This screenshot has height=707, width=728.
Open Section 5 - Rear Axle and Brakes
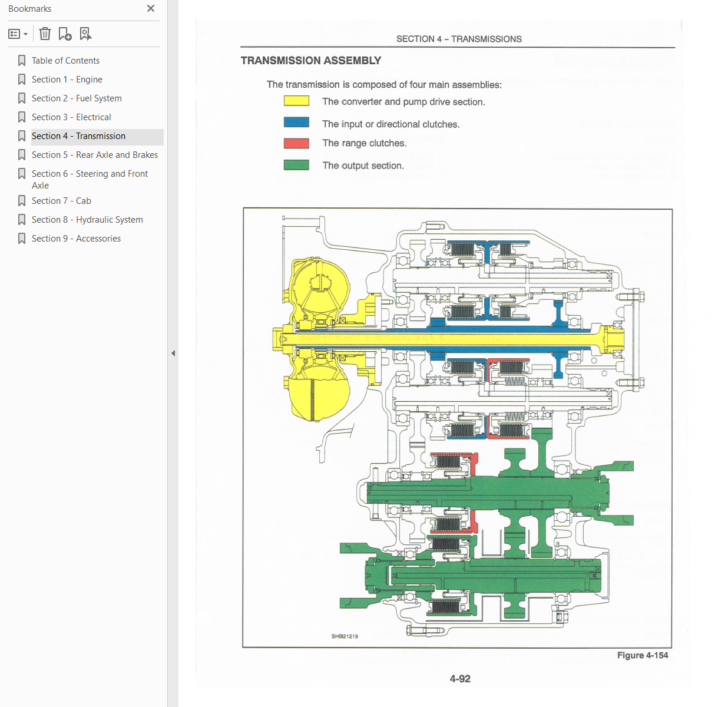(95, 155)
